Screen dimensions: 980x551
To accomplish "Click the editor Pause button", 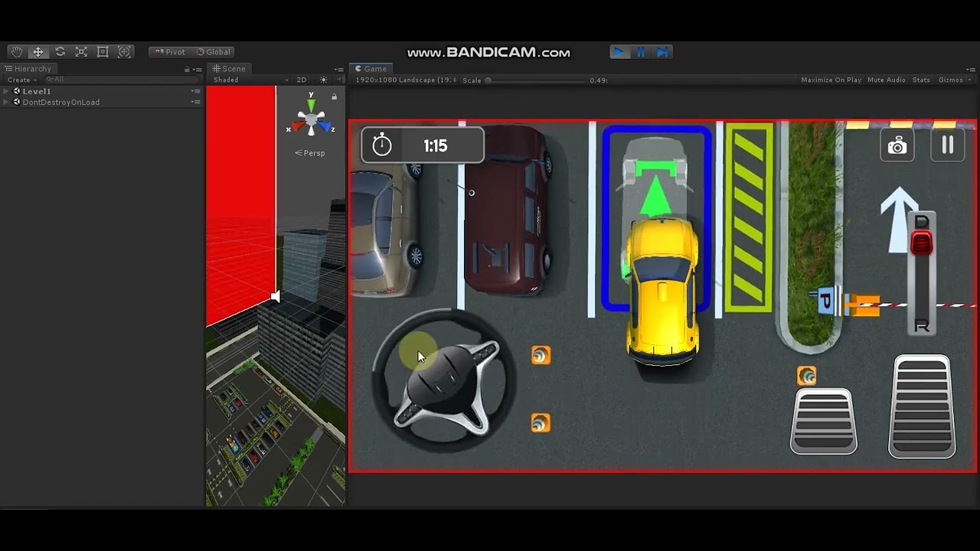I will pos(641,52).
